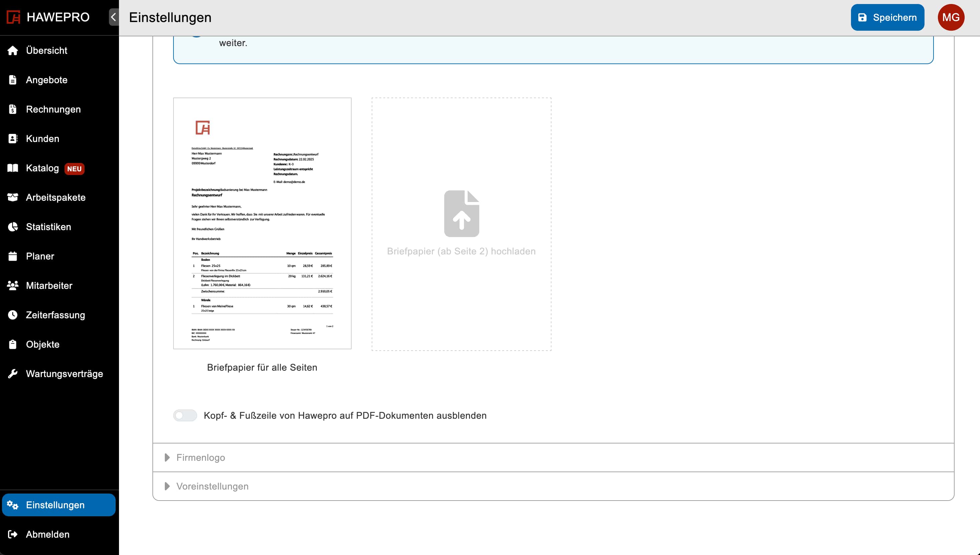Screen dimensions: 980x555
Task: Click the Abmelden logout icon
Action: pos(13,534)
